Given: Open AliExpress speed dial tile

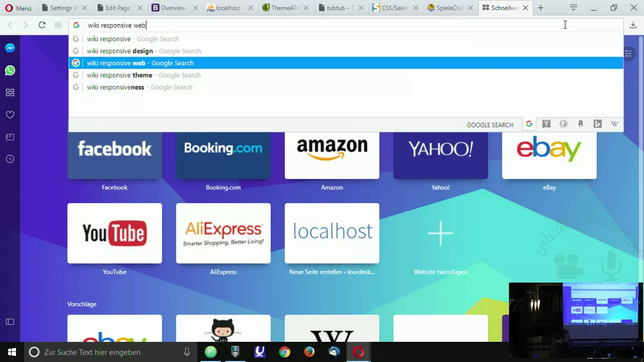Looking at the screenshot, I should coord(223,233).
